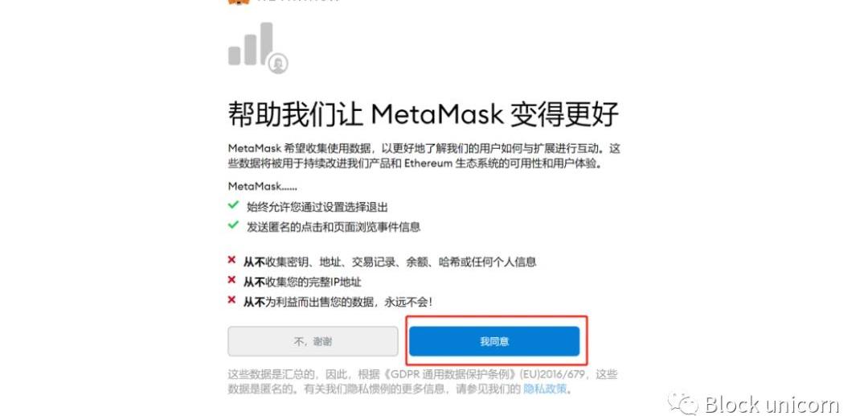Click the text 从不为利益而出售您的数据，永远不会
The width and height of the screenshot is (868, 416).
(x=338, y=302)
